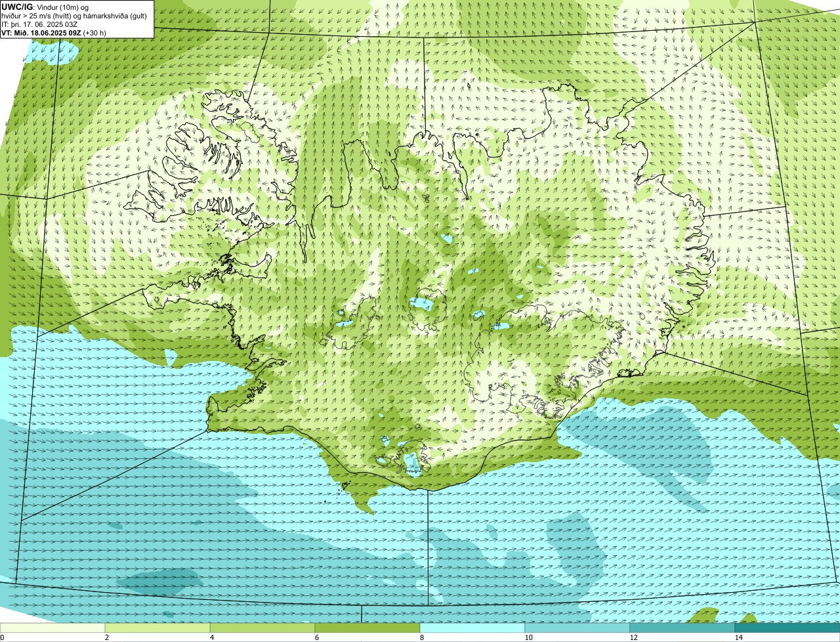Click the 0–2 m/s pale yellow legend swatch
Viewport: 840px width, 642px height.
pos(52,628)
